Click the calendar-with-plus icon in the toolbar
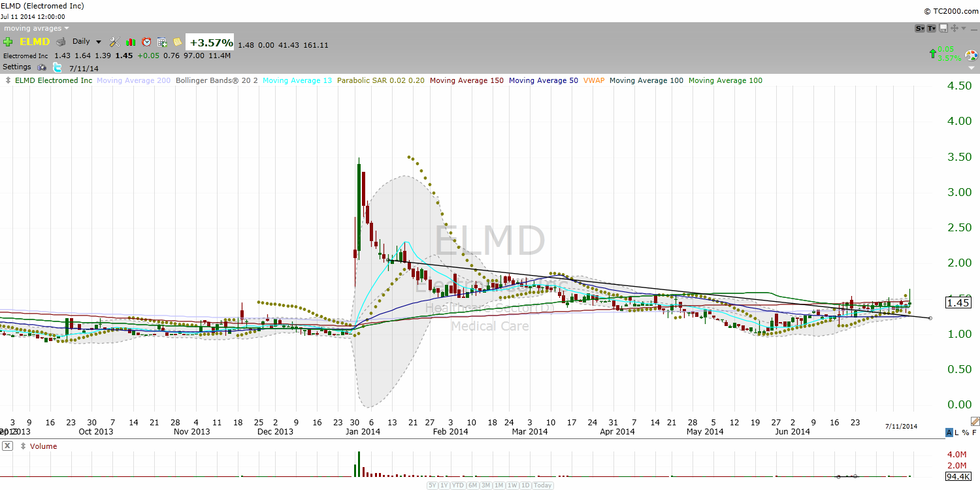The width and height of the screenshot is (980, 490). 161,41
